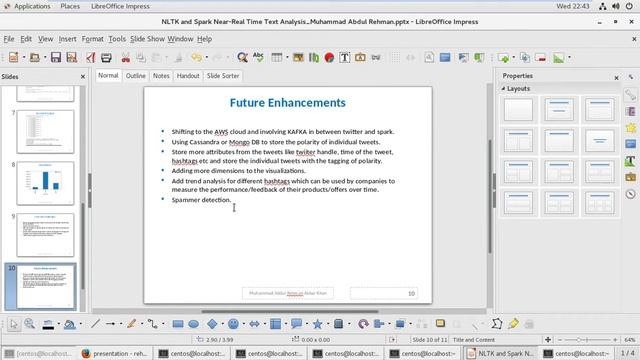Open the Slide Show menu
Image resolution: width=640 pixels, height=360 pixels.
coord(147,39)
